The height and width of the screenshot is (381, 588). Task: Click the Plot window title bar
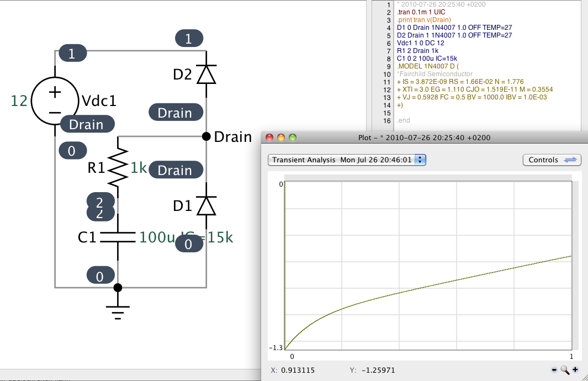coord(424,137)
